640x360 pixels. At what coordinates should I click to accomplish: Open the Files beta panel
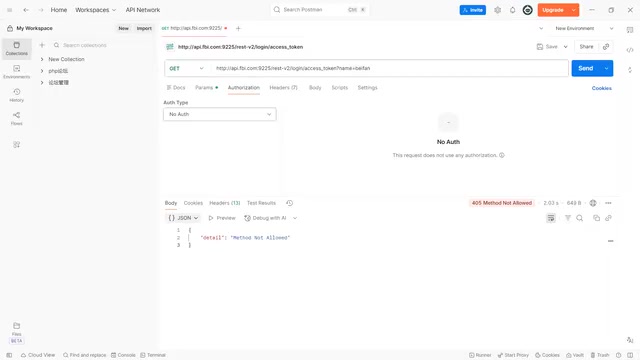click(x=16, y=333)
